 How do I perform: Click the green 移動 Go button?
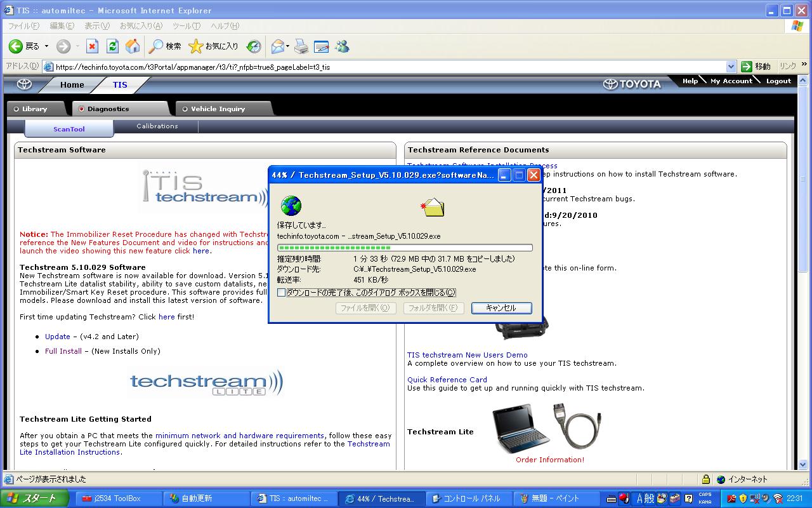coord(756,67)
